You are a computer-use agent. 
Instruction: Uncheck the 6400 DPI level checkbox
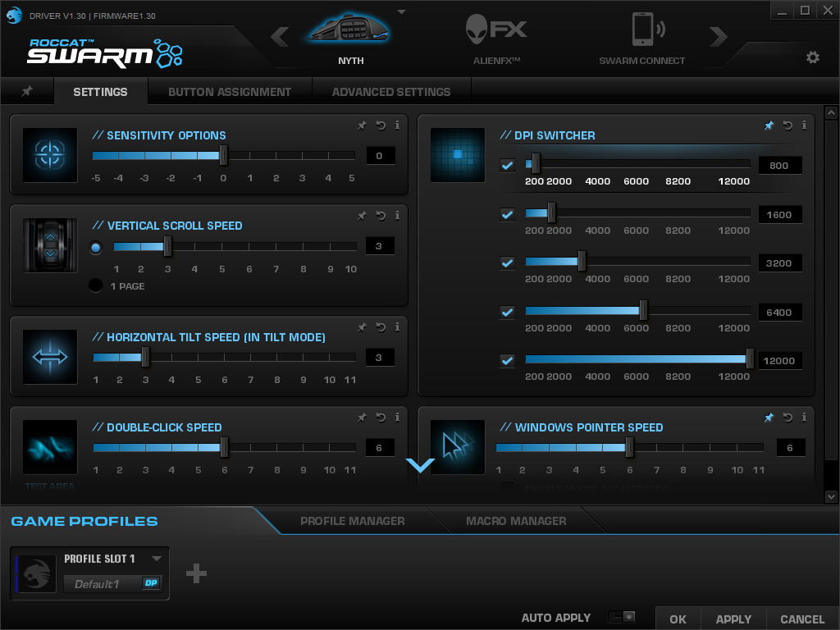[507, 312]
